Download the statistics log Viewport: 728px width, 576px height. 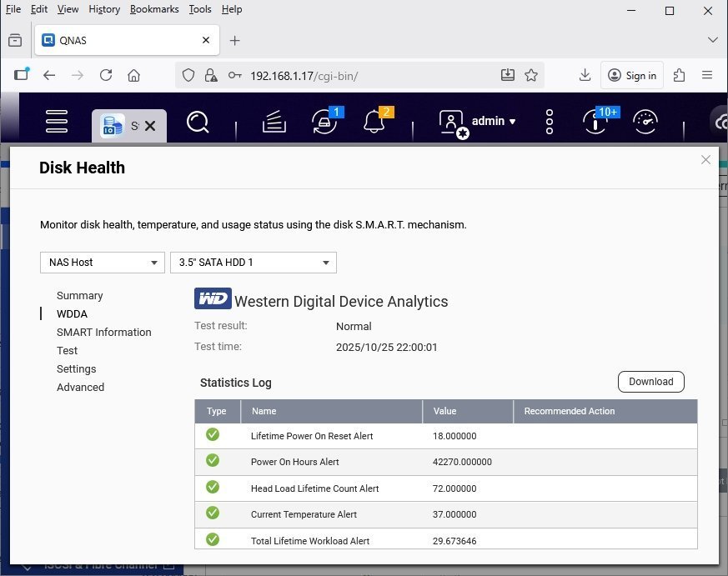pyautogui.click(x=650, y=382)
